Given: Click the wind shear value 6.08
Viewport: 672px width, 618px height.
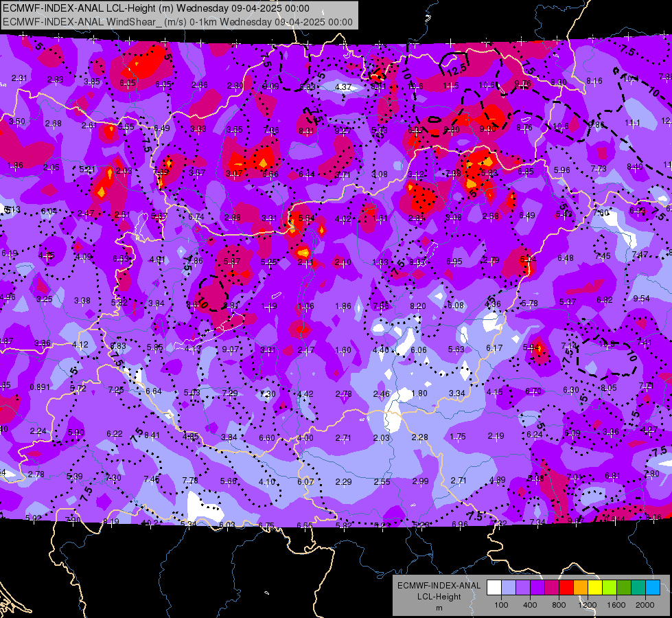Looking at the screenshot, I should coord(456,306).
